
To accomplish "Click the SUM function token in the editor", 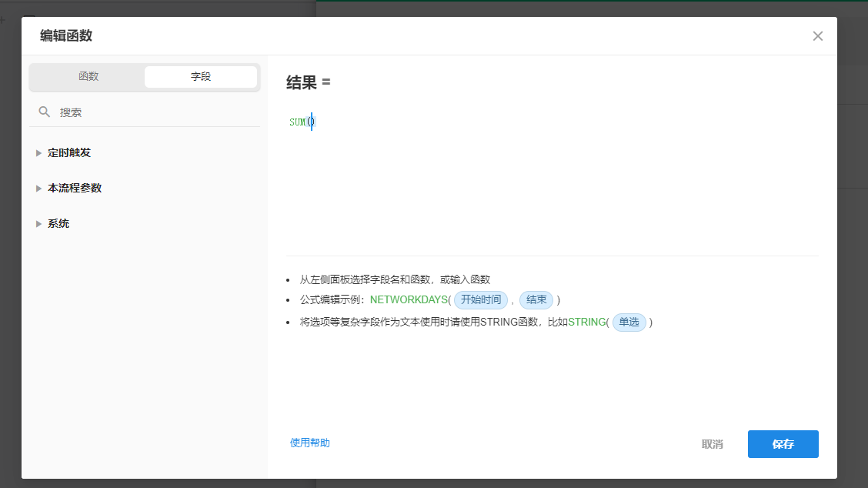I will (296, 121).
